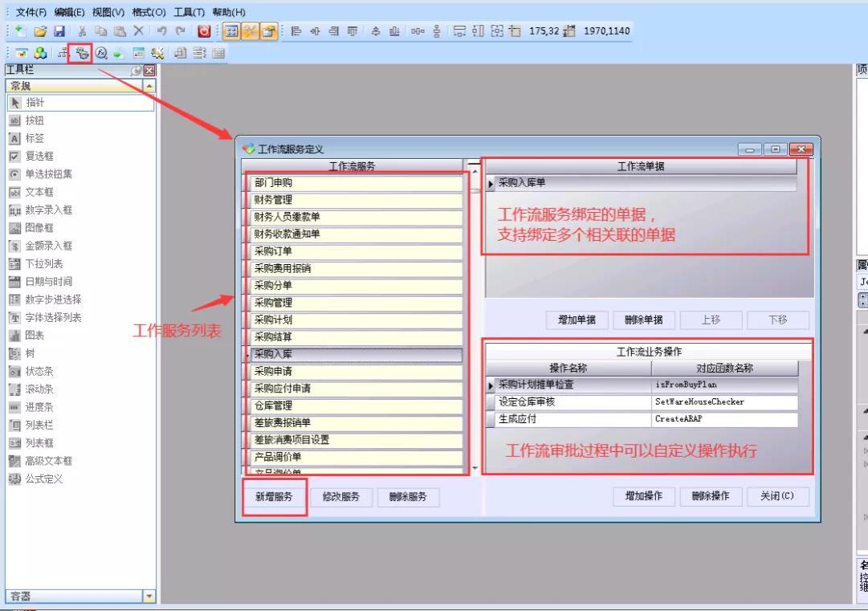
Task: Click the Paste clipboard icon
Action: tap(120, 31)
